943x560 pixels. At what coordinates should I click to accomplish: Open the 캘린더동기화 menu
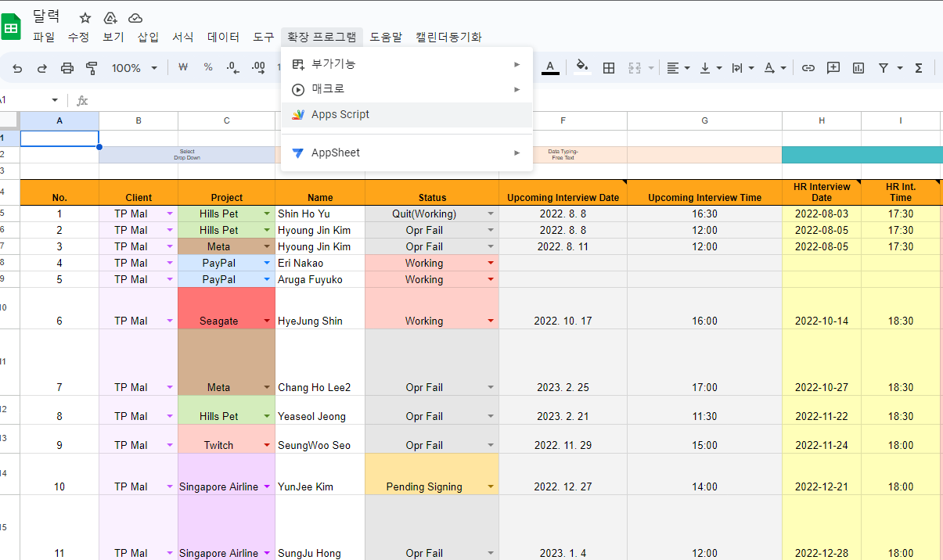pyautogui.click(x=448, y=37)
